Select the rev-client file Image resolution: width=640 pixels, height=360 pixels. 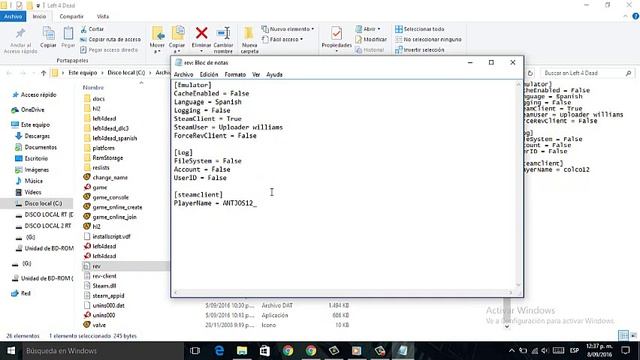(100, 276)
